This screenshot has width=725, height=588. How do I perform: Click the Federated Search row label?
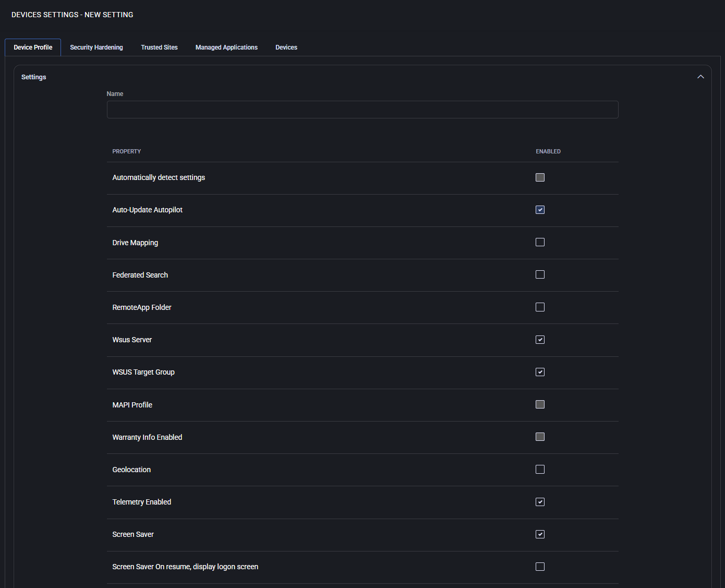tap(140, 275)
